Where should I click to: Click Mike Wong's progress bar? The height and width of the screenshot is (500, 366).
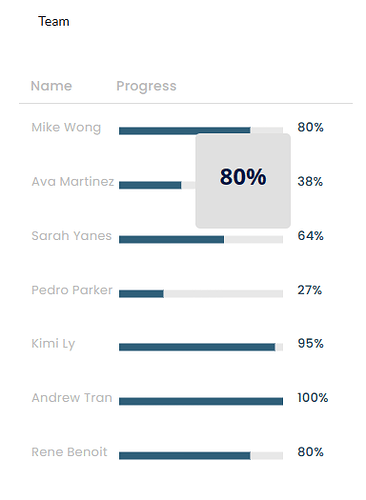(201, 131)
